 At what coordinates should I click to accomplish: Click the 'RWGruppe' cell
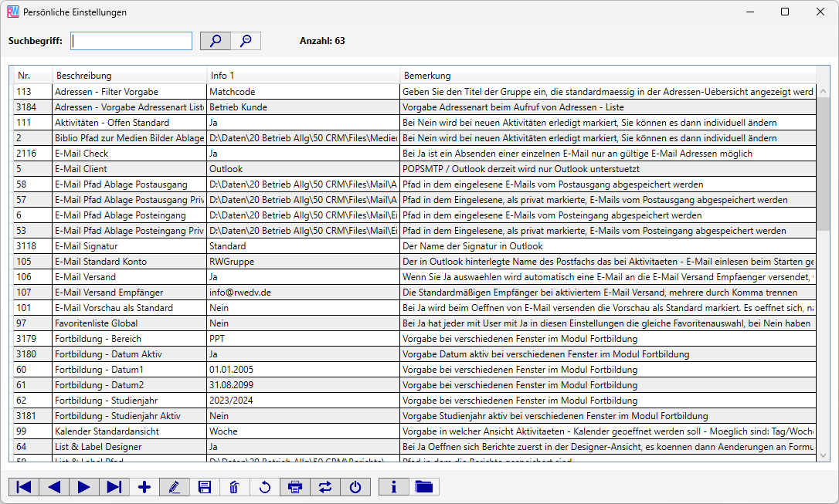304,262
